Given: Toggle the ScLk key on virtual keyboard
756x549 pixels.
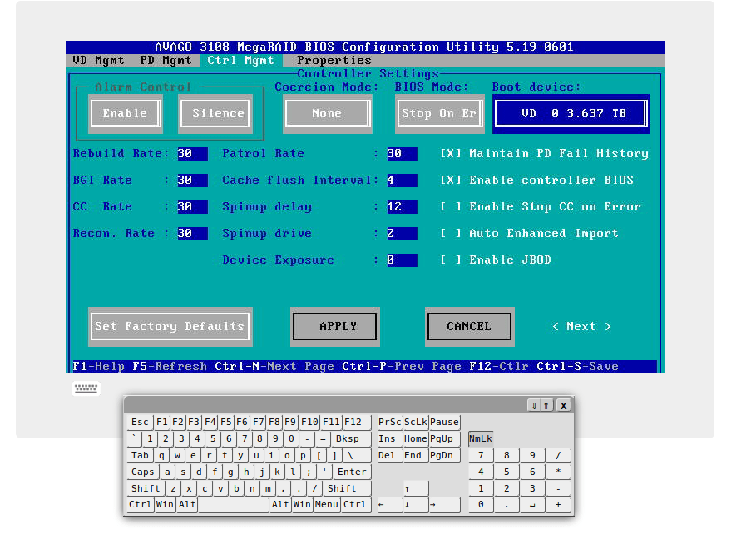Looking at the screenshot, I should tap(416, 422).
